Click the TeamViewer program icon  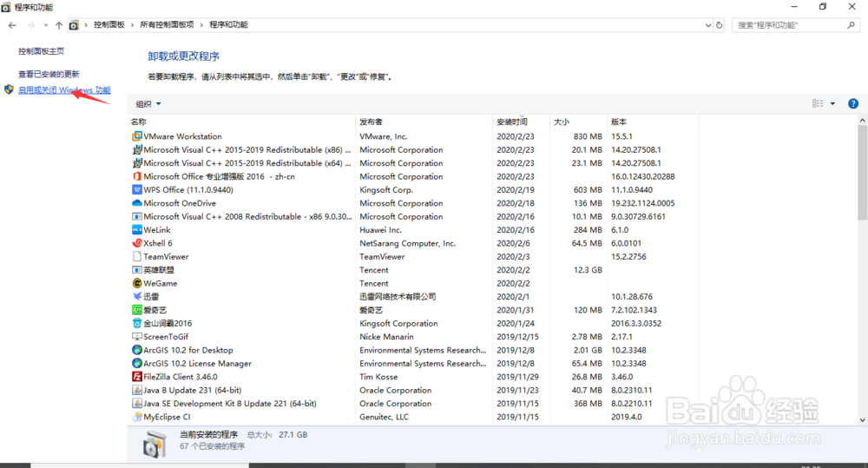[x=137, y=256]
